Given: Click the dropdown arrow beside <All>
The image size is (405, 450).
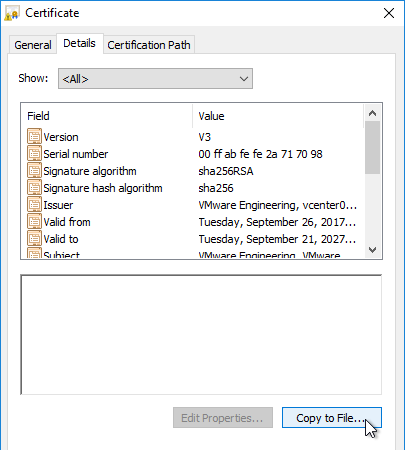Looking at the screenshot, I should (244, 79).
